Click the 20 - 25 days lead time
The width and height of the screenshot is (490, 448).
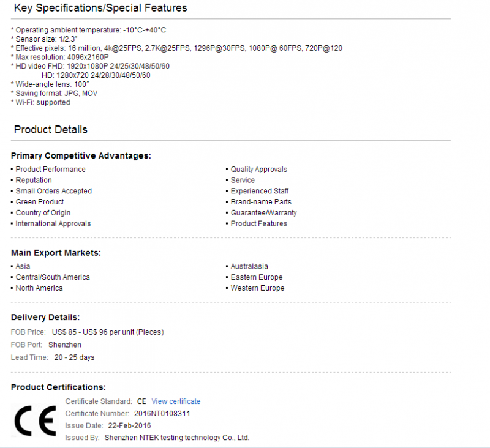point(74,357)
